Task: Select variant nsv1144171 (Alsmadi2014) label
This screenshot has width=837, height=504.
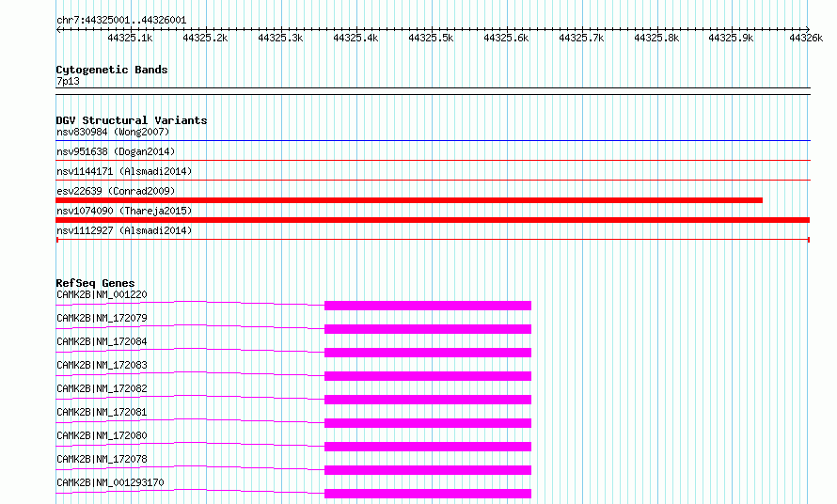Action: coord(124,171)
